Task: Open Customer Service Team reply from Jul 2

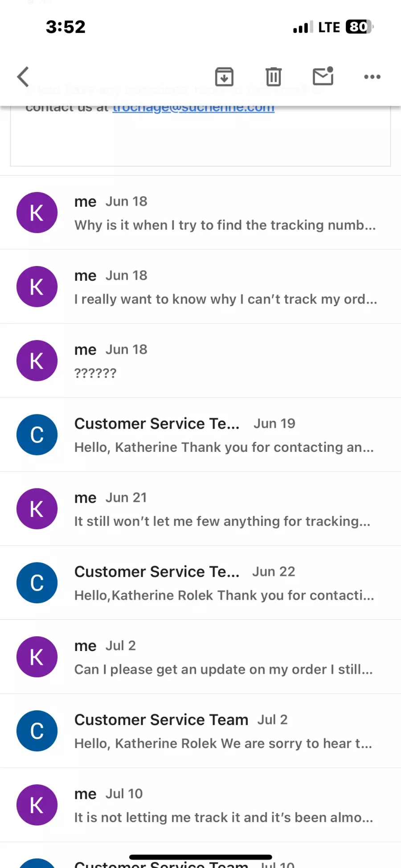Action: (200, 730)
